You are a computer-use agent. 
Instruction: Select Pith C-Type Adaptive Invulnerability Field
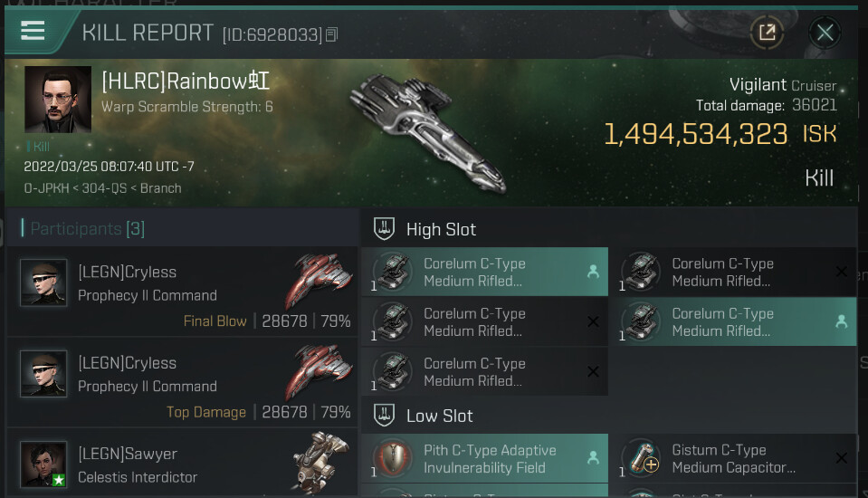coord(485,458)
